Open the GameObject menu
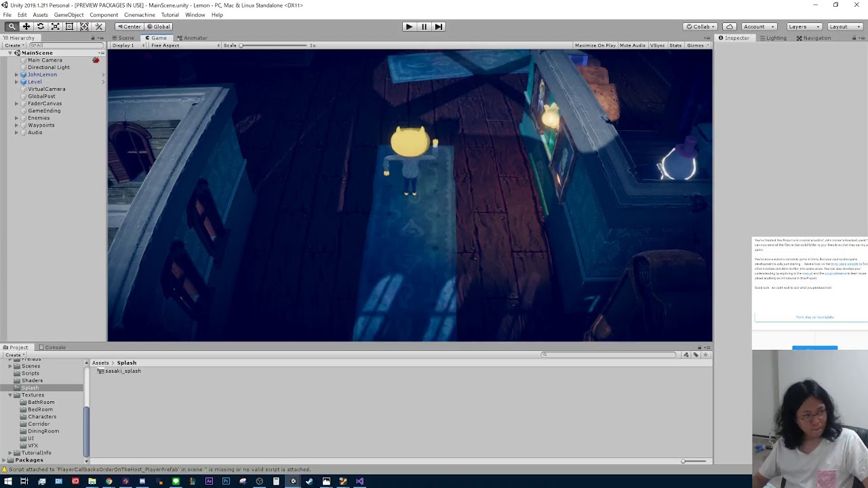This screenshot has height=488, width=868. [x=68, y=15]
